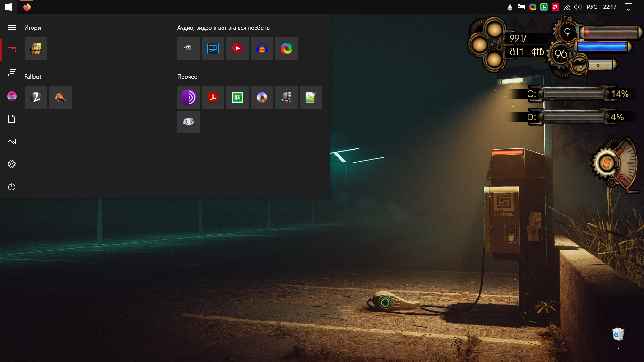Image resolution: width=644 pixels, height=362 pixels.
Task: Click the Windows Start button
Action: 8,7
